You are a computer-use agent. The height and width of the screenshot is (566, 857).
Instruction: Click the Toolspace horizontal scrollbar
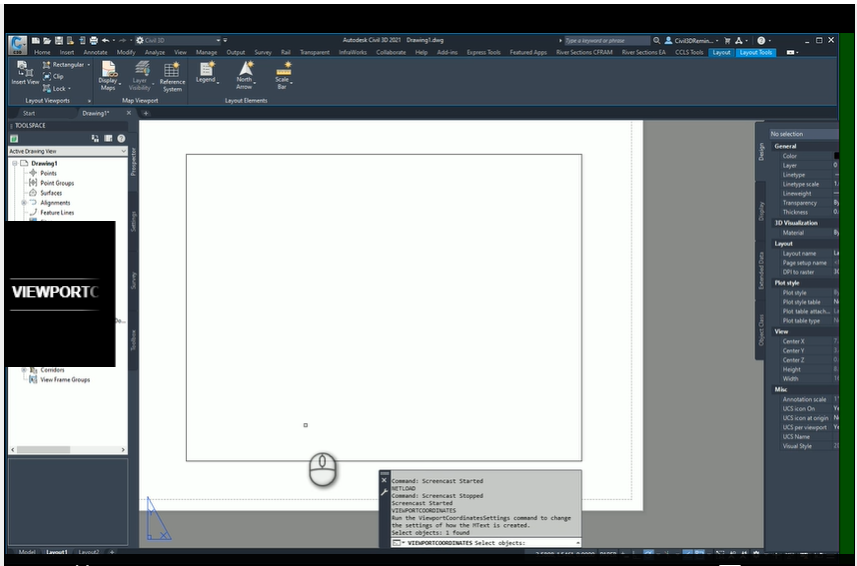(x=68, y=450)
